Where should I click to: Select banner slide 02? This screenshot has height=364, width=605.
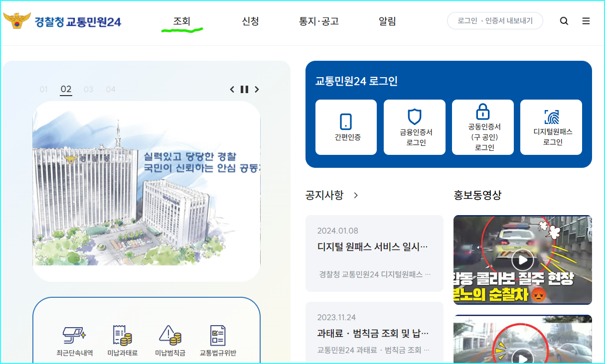(x=66, y=90)
